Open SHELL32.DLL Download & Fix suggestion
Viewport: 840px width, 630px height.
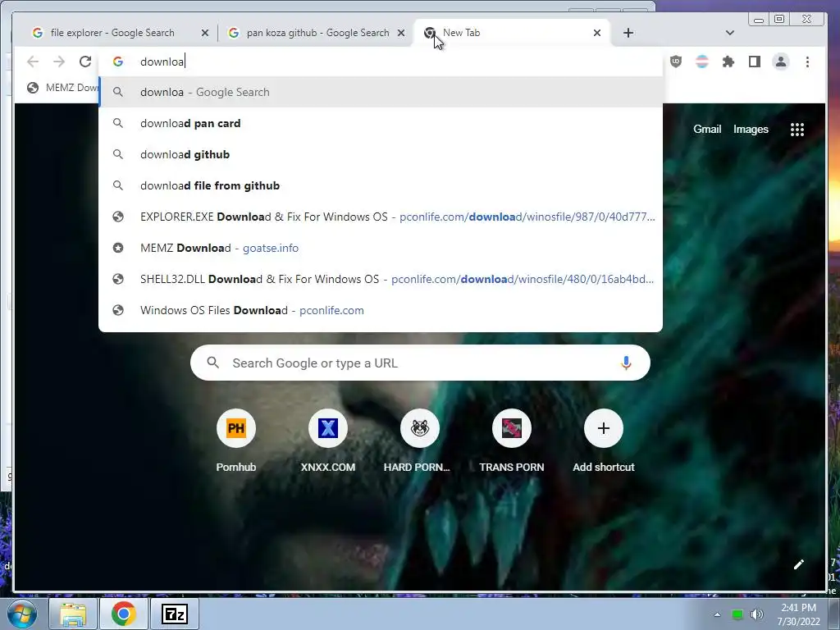[381, 279]
